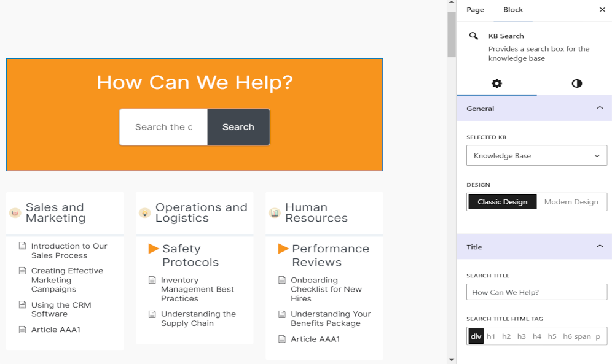Click the Operations and Logistics category icon
This screenshot has width=612, height=364.
tap(145, 213)
